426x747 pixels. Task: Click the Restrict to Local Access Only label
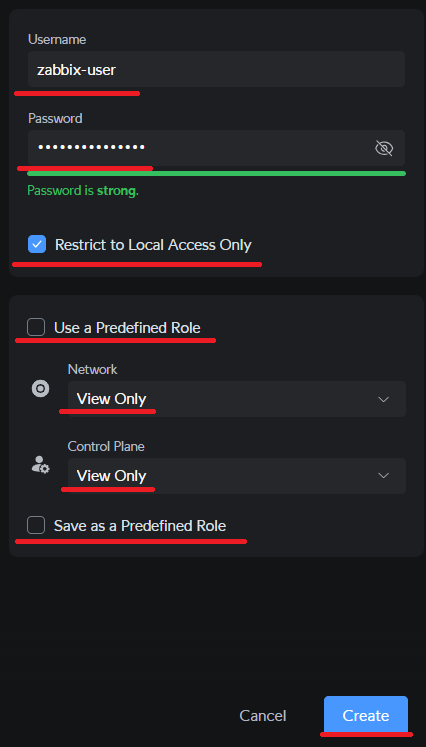point(153,245)
